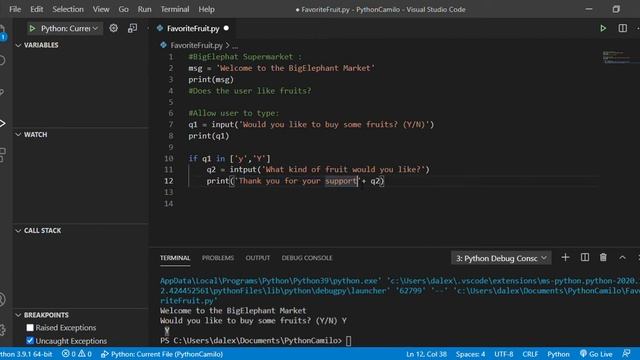Open the Selection menu
Image resolution: width=640 pixels, height=360 pixels.
(x=68, y=9)
